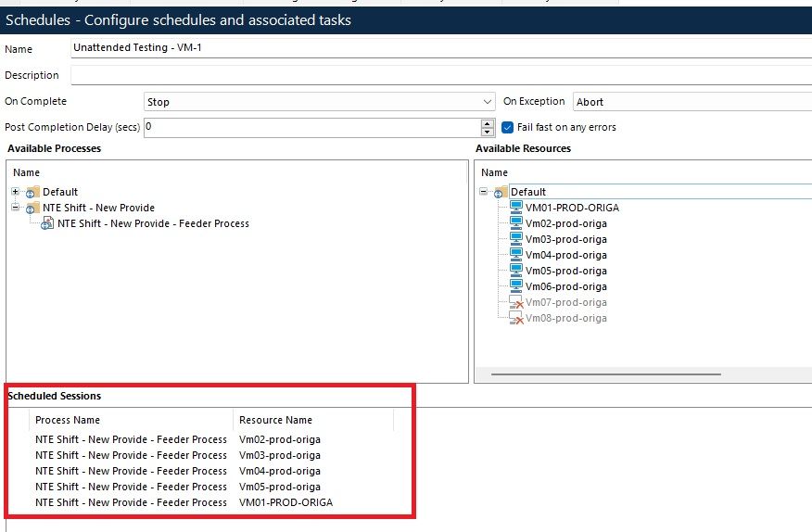The height and width of the screenshot is (532, 812).
Task: Click the Process Name column header
Action: 67,420
